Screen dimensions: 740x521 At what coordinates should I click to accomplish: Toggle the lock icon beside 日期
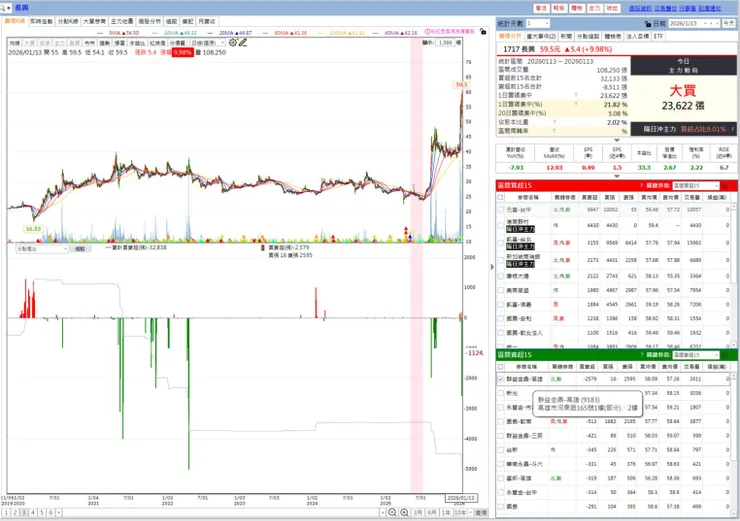point(648,24)
